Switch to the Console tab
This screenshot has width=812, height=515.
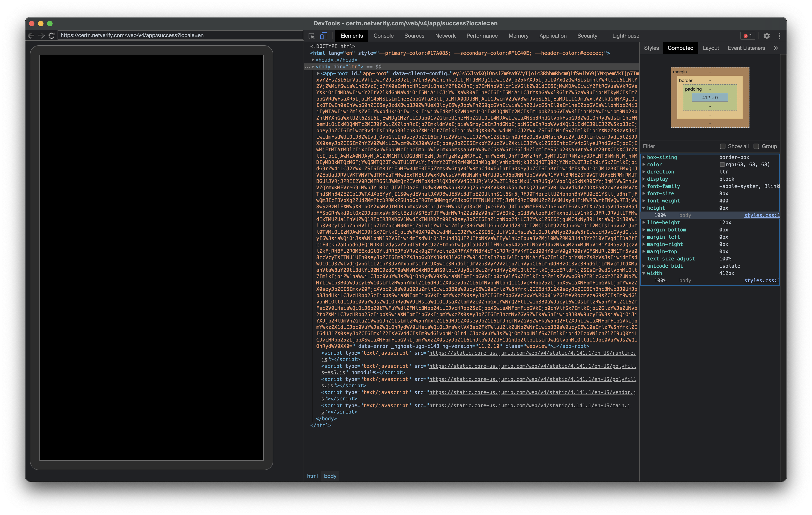coord(383,36)
